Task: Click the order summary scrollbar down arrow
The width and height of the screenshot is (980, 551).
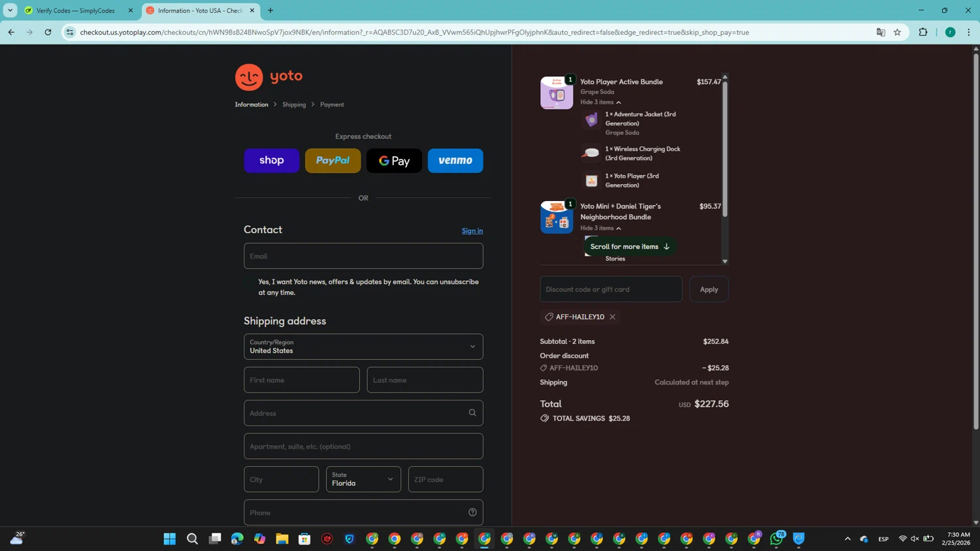Action: (x=725, y=261)
